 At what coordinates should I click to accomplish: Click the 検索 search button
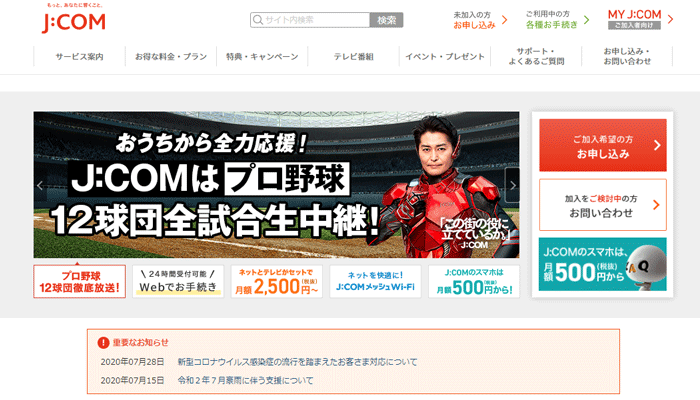tap(387, 20)
